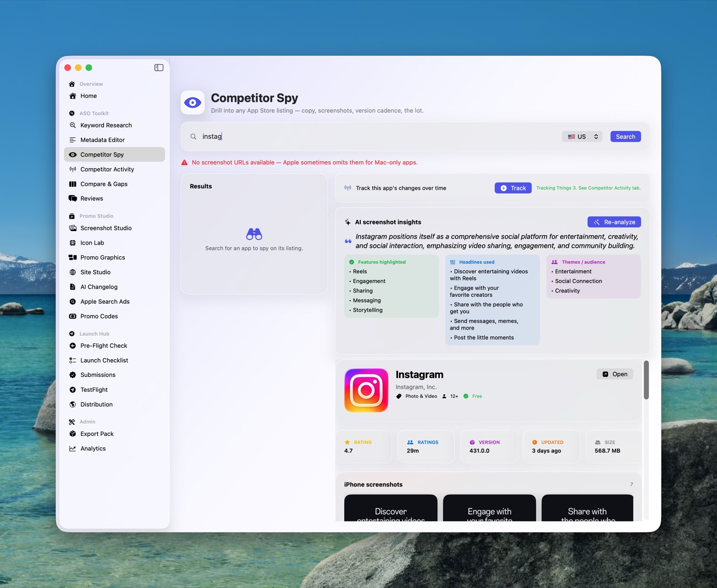Click the "3 days ago" updated value

point(546,451)
